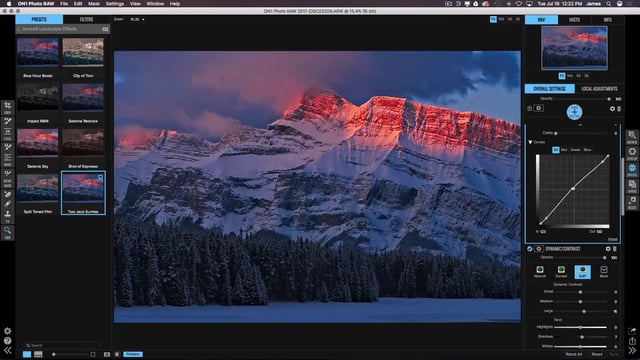Open Dynamic Contrast filter settings gear

tap(608, 249)
